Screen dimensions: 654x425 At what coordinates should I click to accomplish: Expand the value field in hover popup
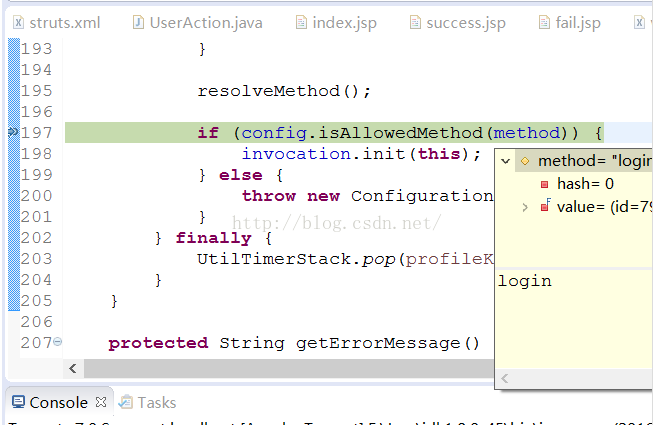point(525,207)
